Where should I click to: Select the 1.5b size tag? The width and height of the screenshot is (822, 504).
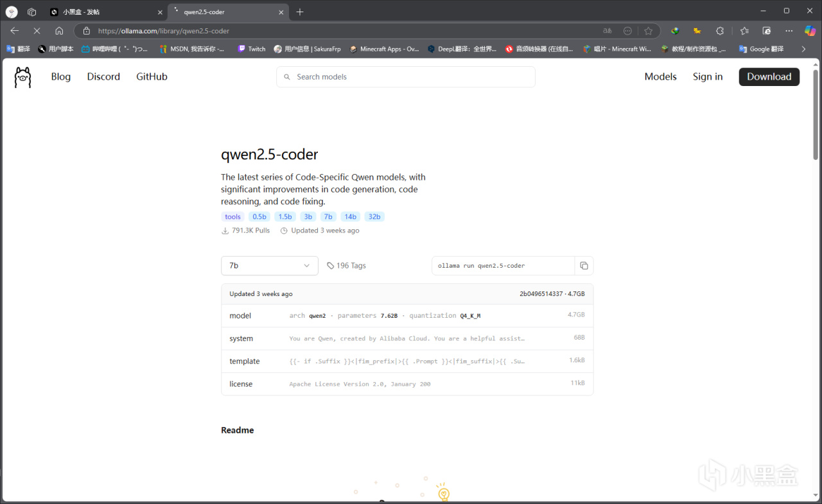pos(285,217)
